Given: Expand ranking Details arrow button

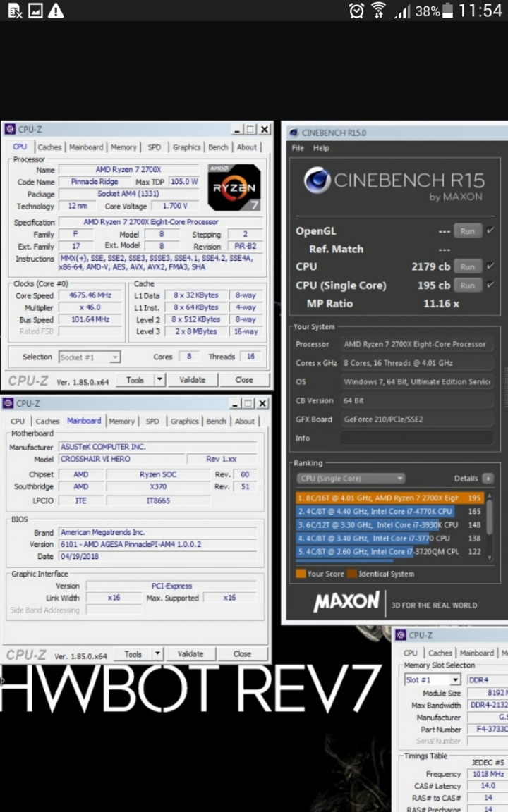Looking at the screenshot, I should pyautogui.click(x=488, y=479).
